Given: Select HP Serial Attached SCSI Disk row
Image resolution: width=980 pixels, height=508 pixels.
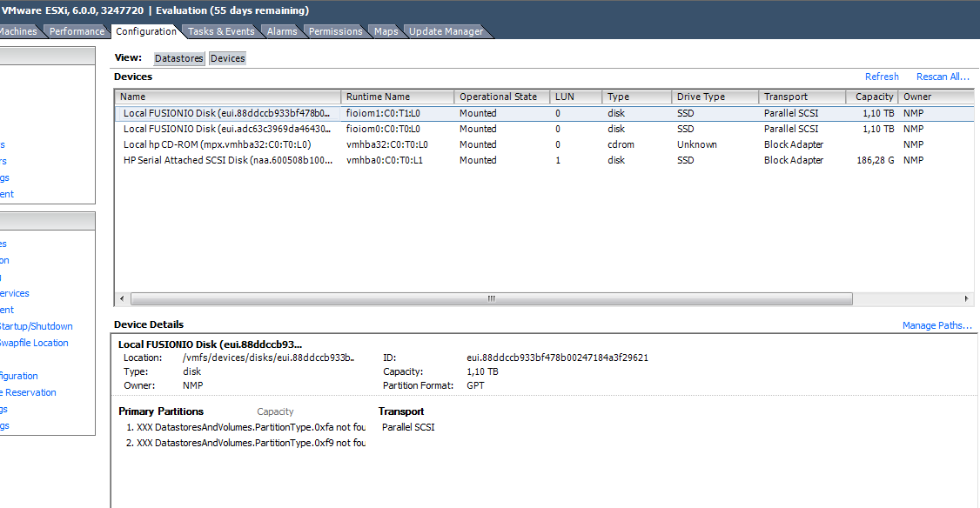Looking at the screenshot, I should 544,160.
